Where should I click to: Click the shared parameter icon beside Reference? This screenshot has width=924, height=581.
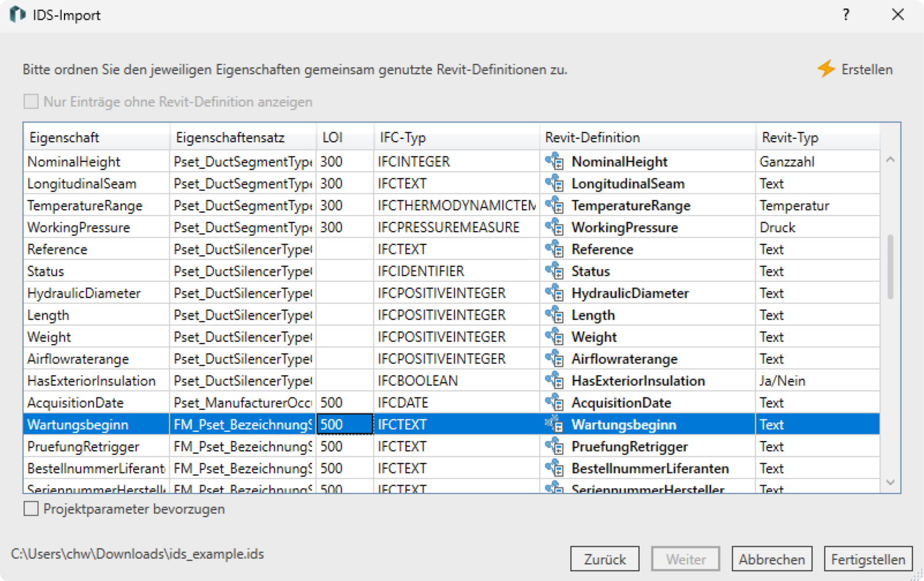pos(554,249)
